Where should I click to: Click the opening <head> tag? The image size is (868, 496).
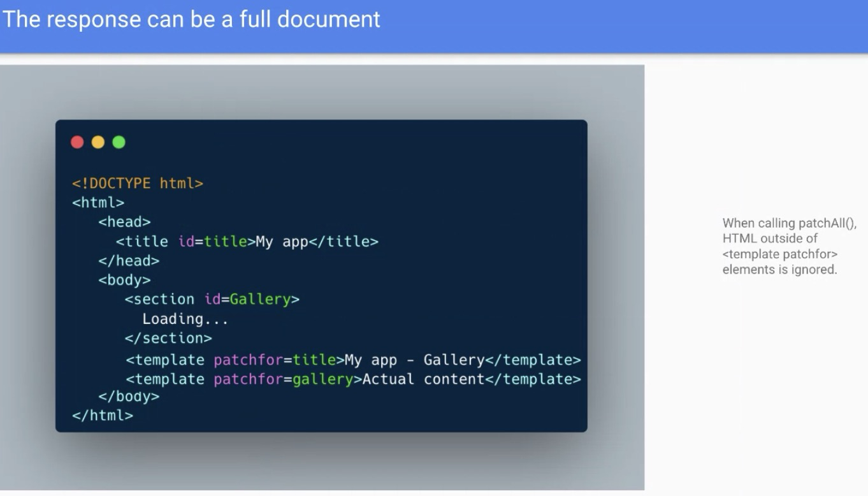click(124, 222)
